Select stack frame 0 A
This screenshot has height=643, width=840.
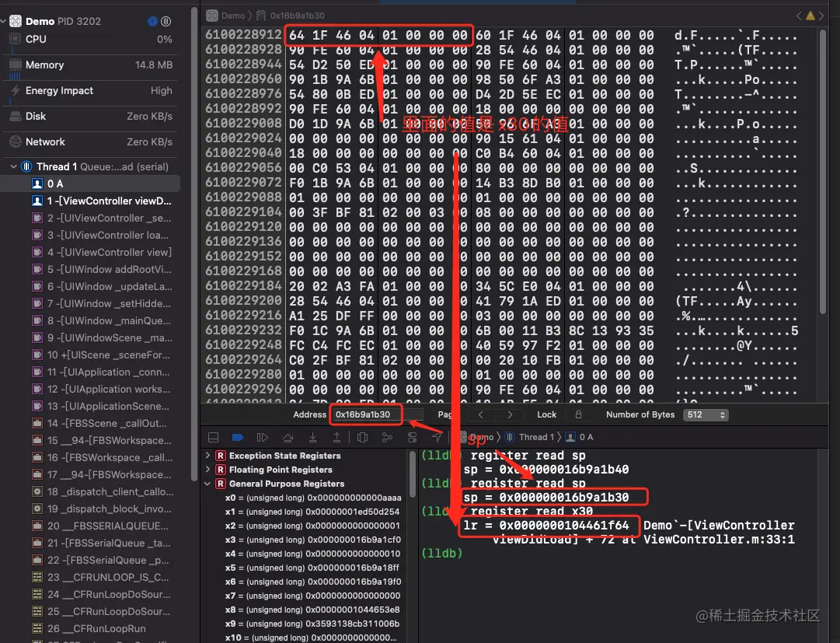pos(90,183)
